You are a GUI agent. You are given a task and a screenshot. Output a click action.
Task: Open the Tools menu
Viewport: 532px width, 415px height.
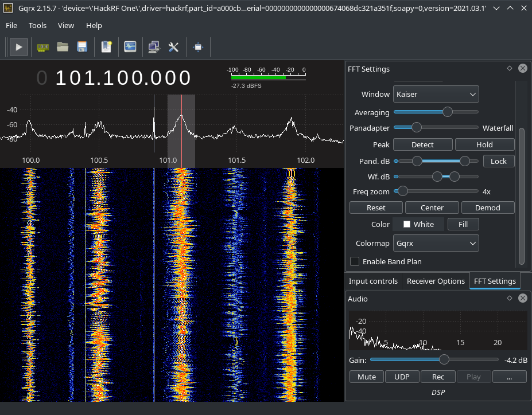(37, 25)
